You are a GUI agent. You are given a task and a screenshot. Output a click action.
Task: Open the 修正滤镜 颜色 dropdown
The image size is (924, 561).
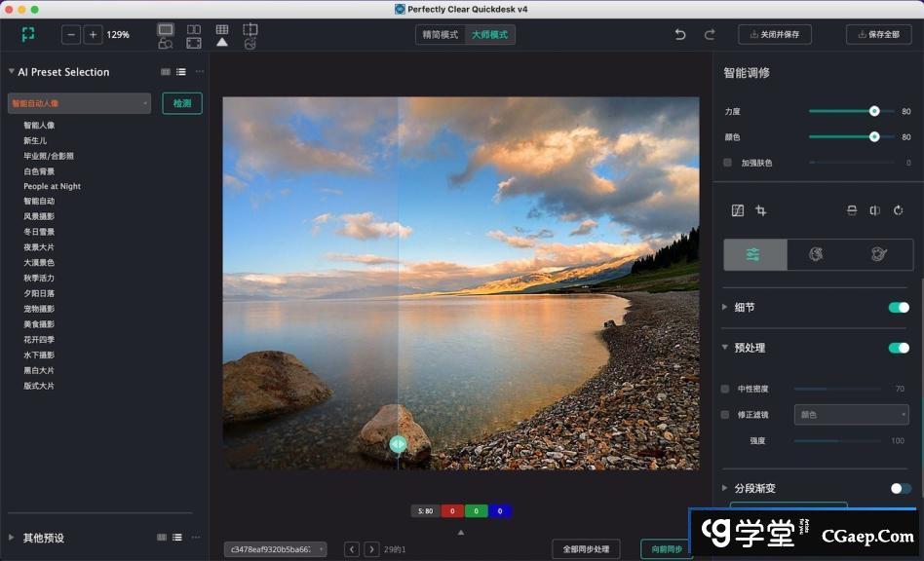851,415
